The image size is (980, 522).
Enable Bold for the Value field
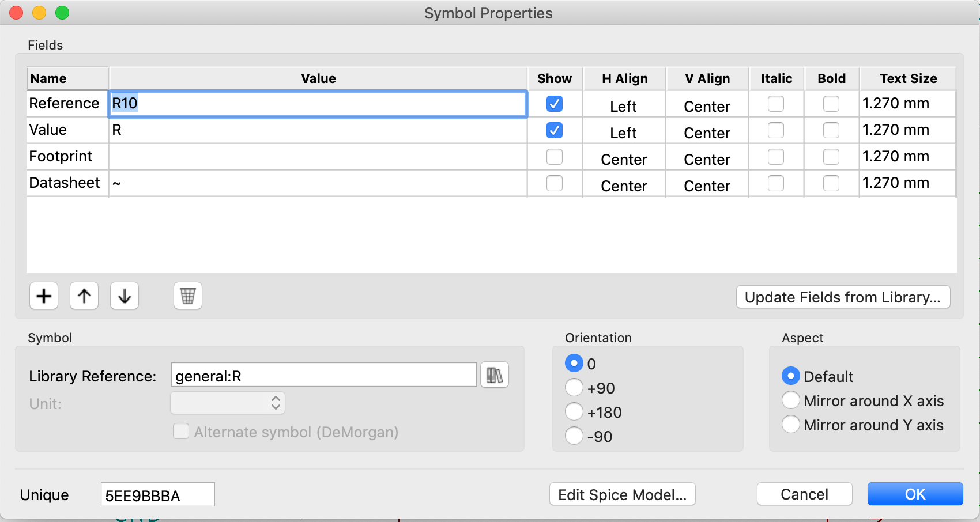[x=831, y=131]
